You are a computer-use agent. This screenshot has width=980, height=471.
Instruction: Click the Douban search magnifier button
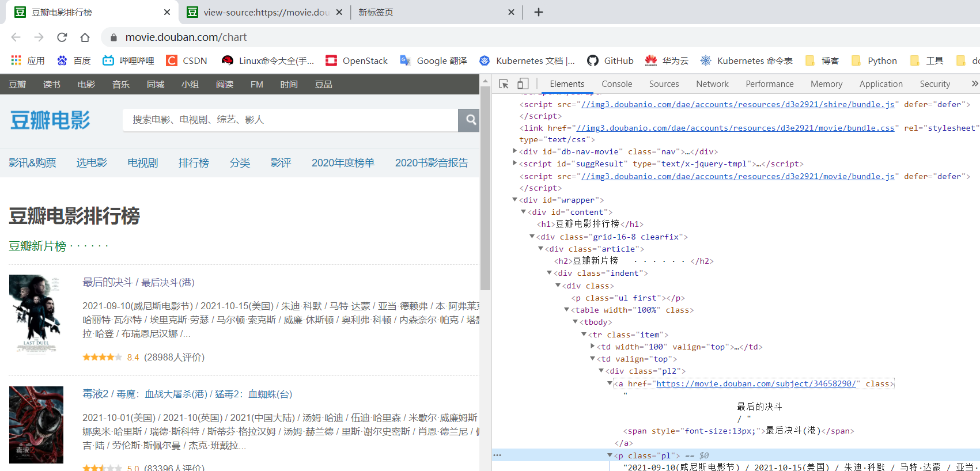coord(470,120)
